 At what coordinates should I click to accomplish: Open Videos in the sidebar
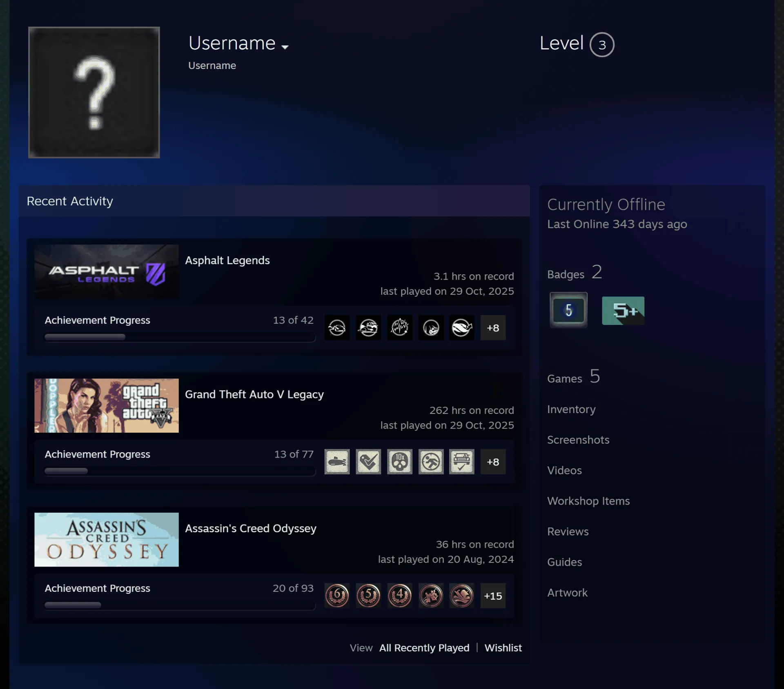pos(564,470)
